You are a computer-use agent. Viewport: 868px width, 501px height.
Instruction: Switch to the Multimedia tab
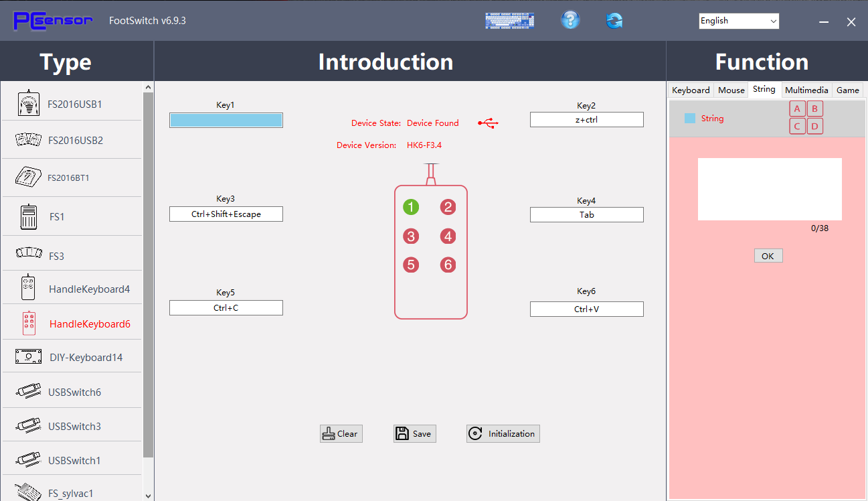click(x=806, y=90)
